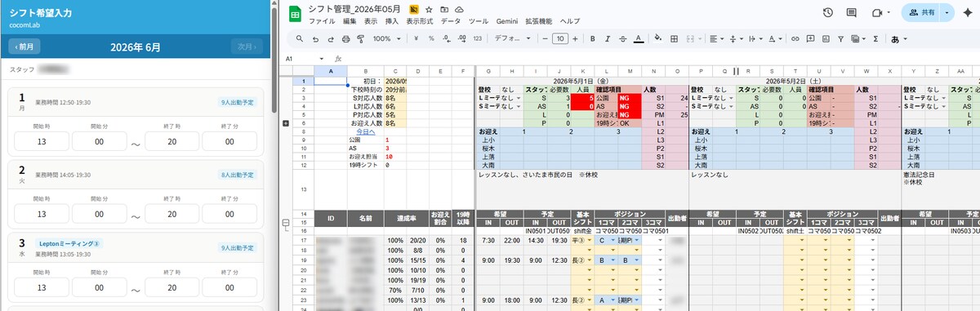Open the borders tool
This screenshot has width=980, height=311.
pyautogui.click(x=674, y=38)
